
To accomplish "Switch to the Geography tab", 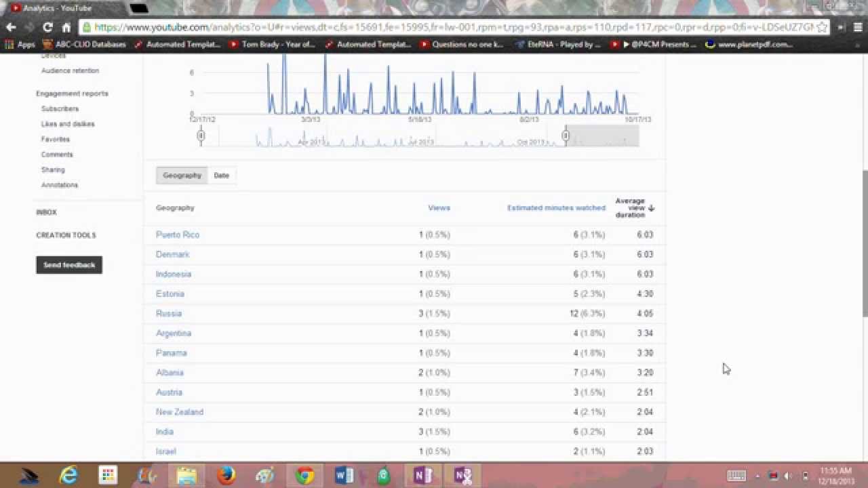I will [182, 176].
